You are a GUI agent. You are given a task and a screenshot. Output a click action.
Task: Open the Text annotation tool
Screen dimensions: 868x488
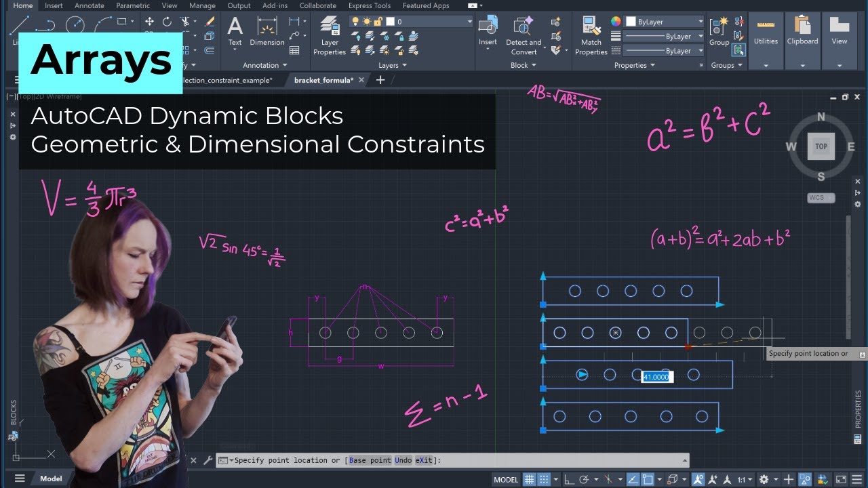235,33
